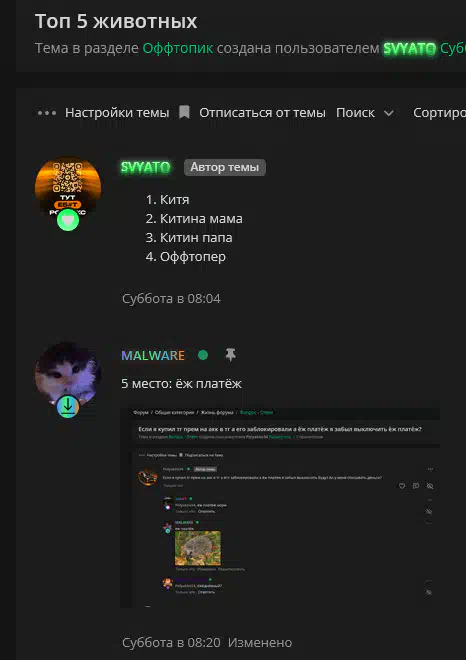466x660 pixels.
Task: Follow the Оффтопик section link
Action: tap(178, 48)
